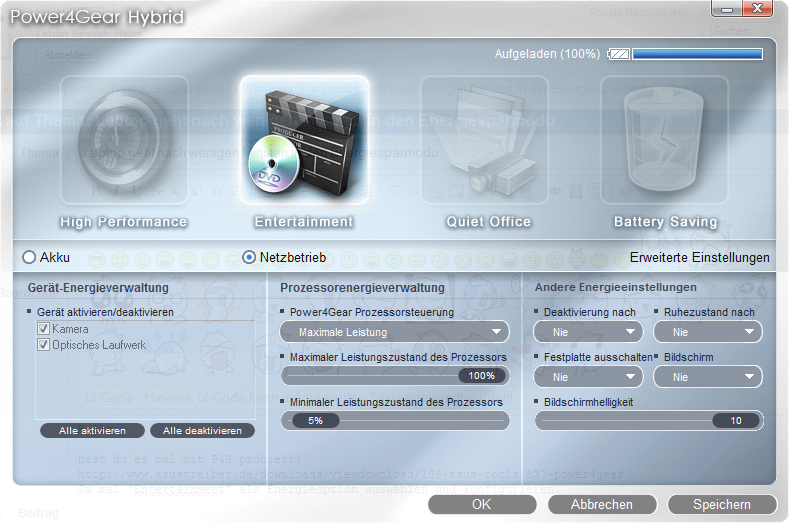This screenshot has height=523, width=789.
Task: Click the Gerät-Energieverwaltung heading
Action: click(x=98, y=287)
